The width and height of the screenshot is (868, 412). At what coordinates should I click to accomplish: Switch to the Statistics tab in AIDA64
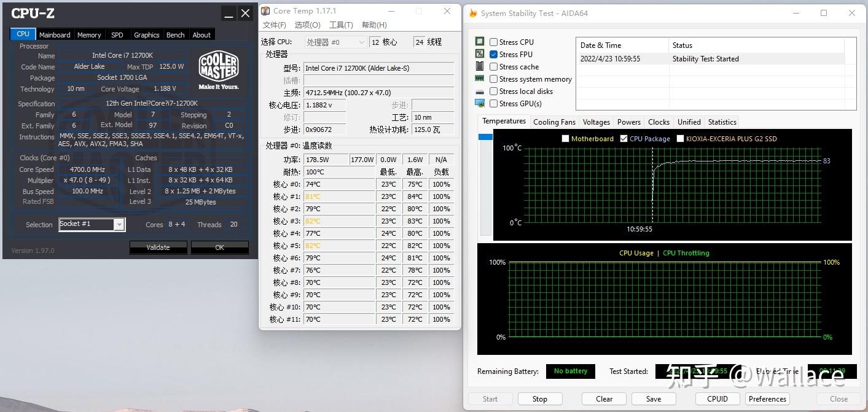coord(722,122)
